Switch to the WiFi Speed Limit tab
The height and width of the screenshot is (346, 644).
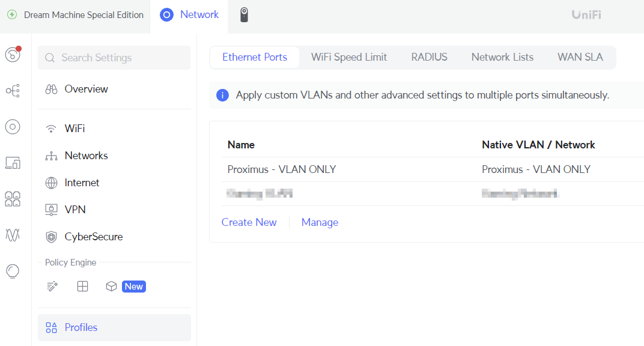click(x=349, y=57)
